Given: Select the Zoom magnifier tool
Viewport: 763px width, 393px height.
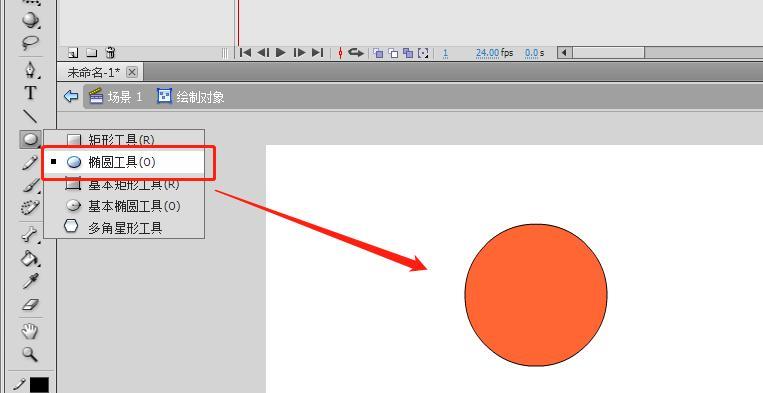Looking at the screenshot, I should [x=30, y=354].
